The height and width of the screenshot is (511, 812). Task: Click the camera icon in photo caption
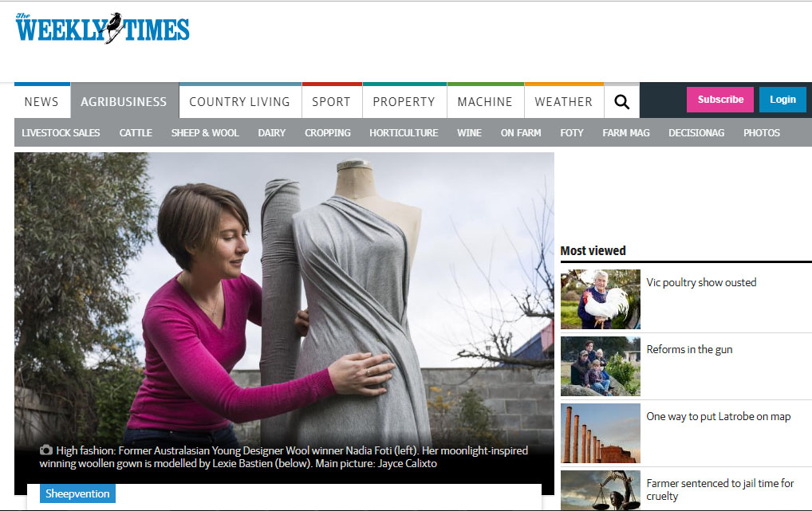click(46, 450)
